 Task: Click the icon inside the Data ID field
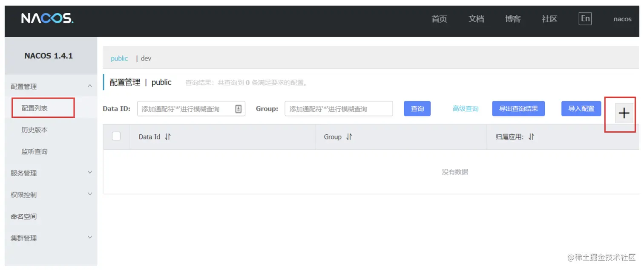coord(239,109)
